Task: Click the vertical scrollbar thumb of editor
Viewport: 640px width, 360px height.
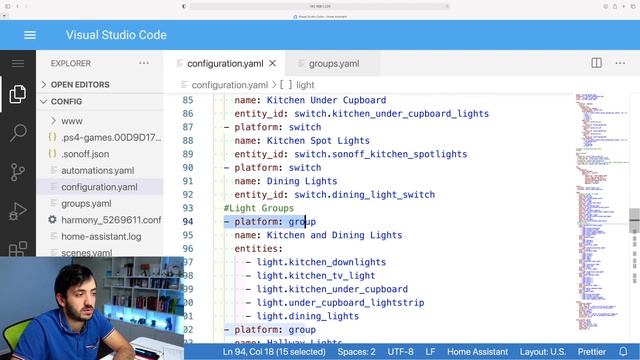Action: point(634,220)
